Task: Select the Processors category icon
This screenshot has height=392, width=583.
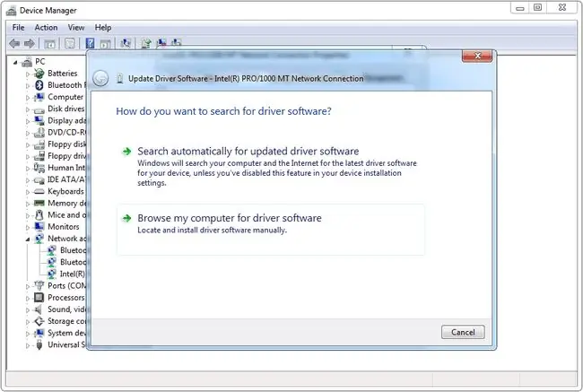Action: click(x=39, y=298)
